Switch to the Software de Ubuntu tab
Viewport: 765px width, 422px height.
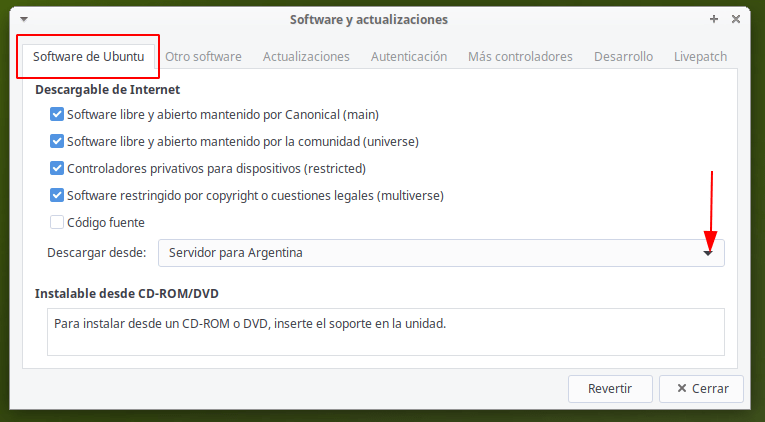coord(88,57)
